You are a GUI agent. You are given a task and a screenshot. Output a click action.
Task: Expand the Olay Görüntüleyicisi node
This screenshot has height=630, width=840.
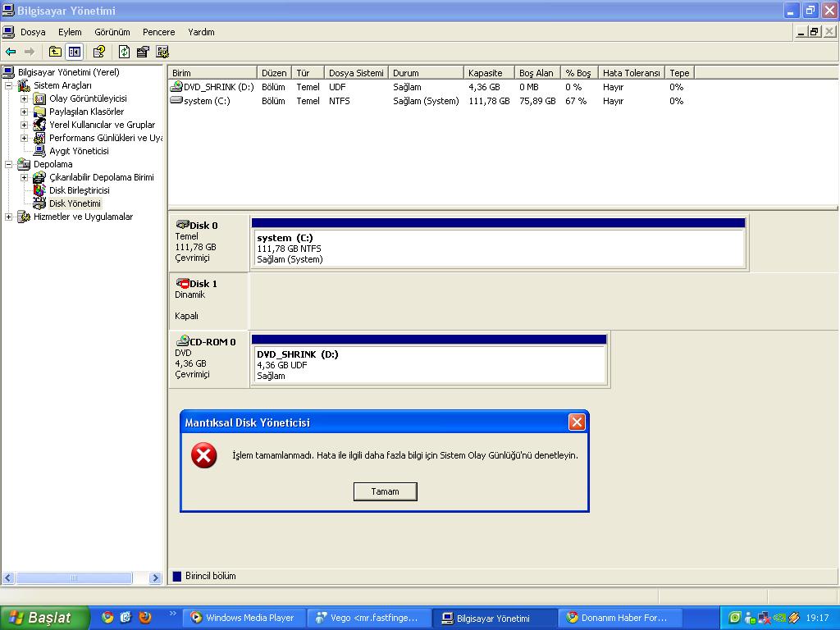pyautogui.click(x=25, y=98)
